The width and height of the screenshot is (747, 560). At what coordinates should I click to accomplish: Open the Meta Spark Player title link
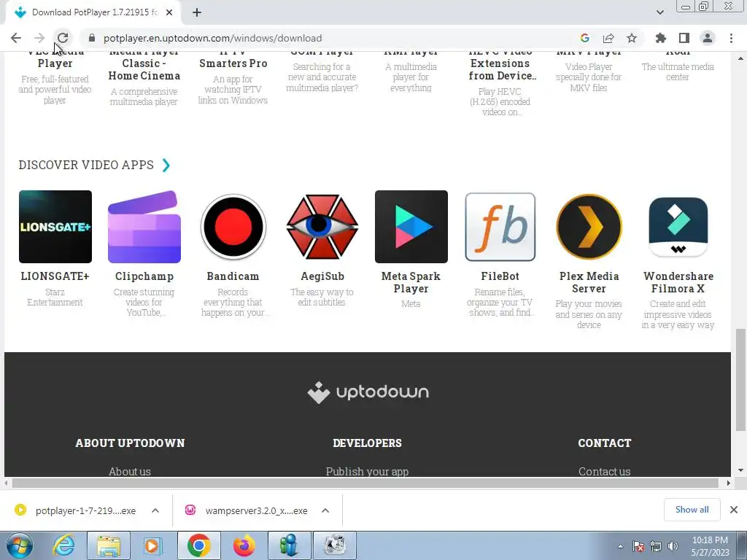(x=411, y=282)
